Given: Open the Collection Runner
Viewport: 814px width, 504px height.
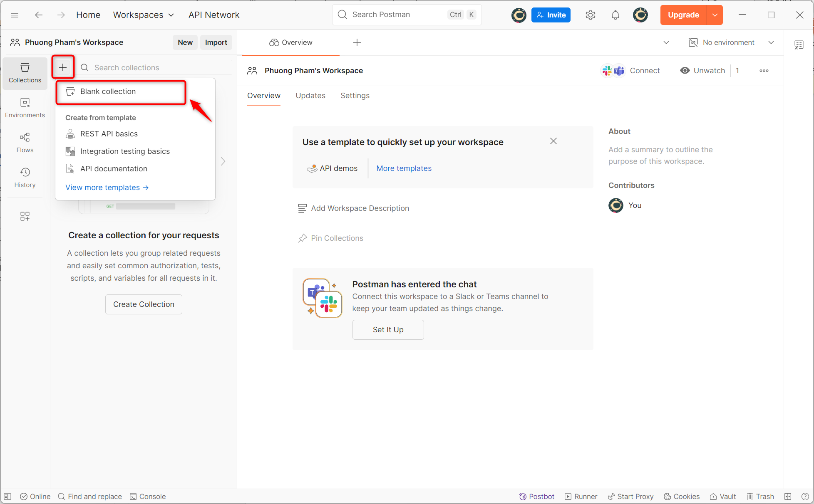Looking at the screenshot, I should pyautogui.click(x=581, y=496).
